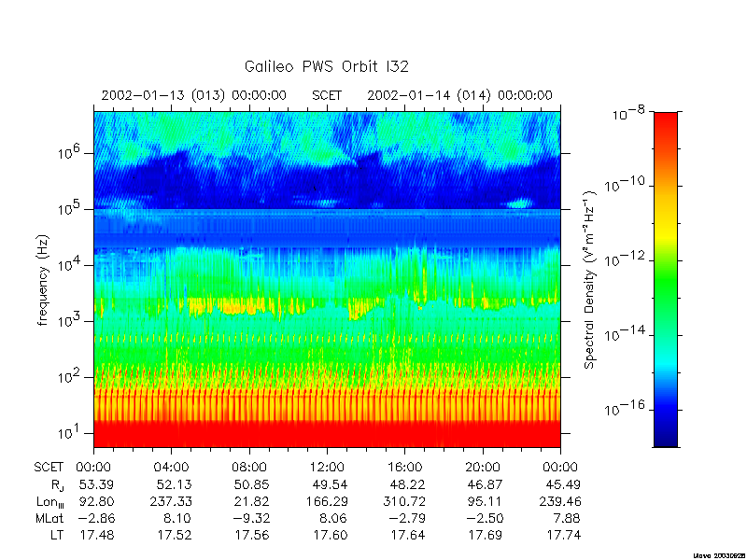747x560 pixels.
Task: Click the MLat value '-2.86'
Action: click(x=95, y=518)
